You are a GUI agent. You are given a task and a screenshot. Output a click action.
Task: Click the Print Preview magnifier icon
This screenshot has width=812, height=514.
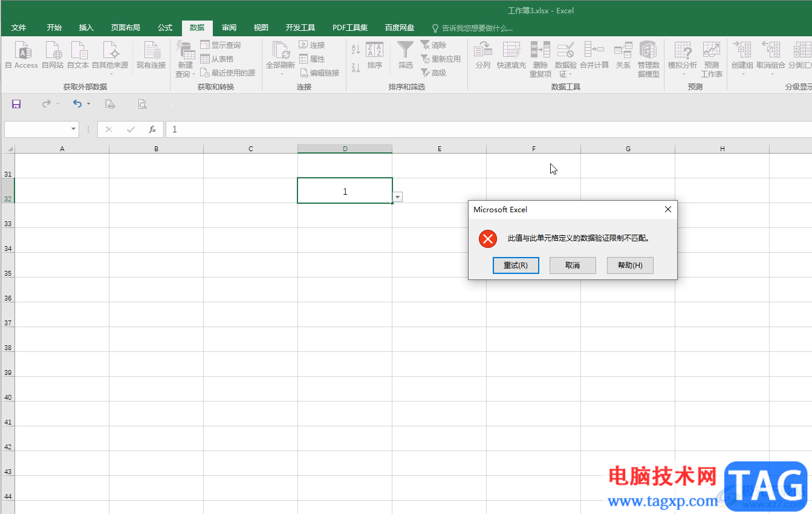point(142,104)
